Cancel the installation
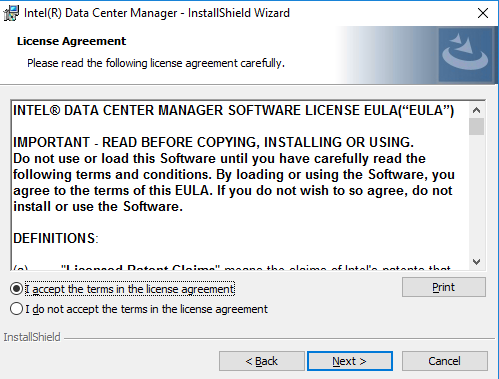Image resolution: width=499 pixels, height=379 pixels. tap(445, 361)
